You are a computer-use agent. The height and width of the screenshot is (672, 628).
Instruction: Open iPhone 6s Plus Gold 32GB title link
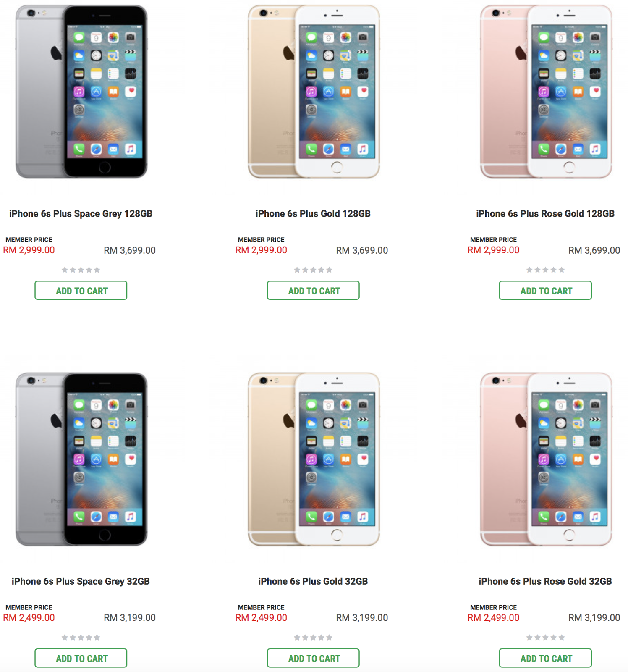pyautogui.click(x=313, y=581)
